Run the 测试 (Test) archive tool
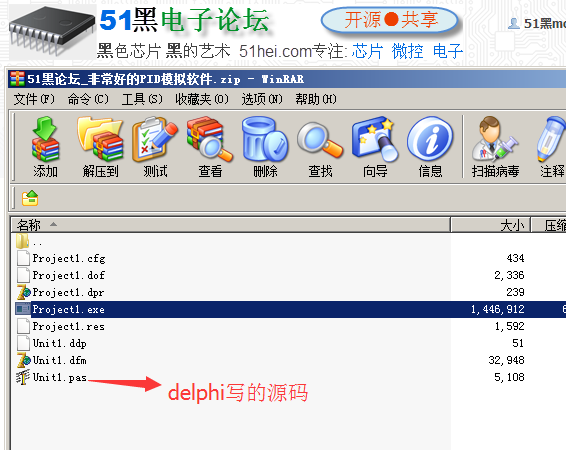Viewport: 566px width, 450px height. point(155,147)
